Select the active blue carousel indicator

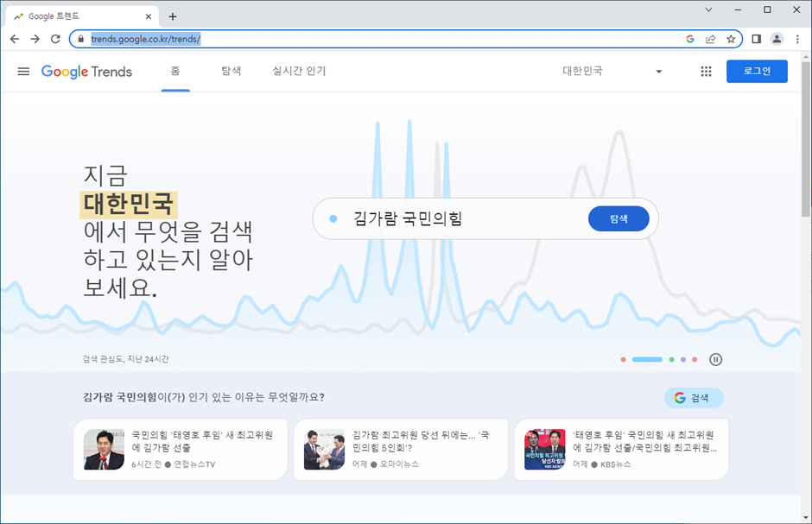(x=647, y=359)
